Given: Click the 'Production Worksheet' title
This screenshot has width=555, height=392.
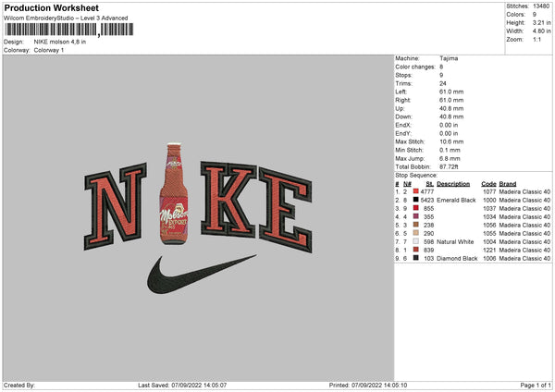Looking at the screenshot, I should 51,7.
